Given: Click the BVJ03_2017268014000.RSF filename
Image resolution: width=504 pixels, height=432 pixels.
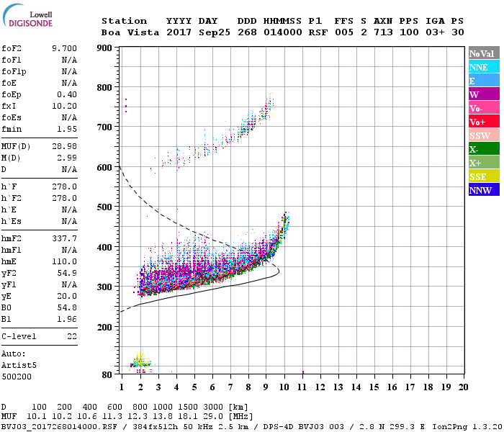Looking at the screenshot, I should point(60,427).
